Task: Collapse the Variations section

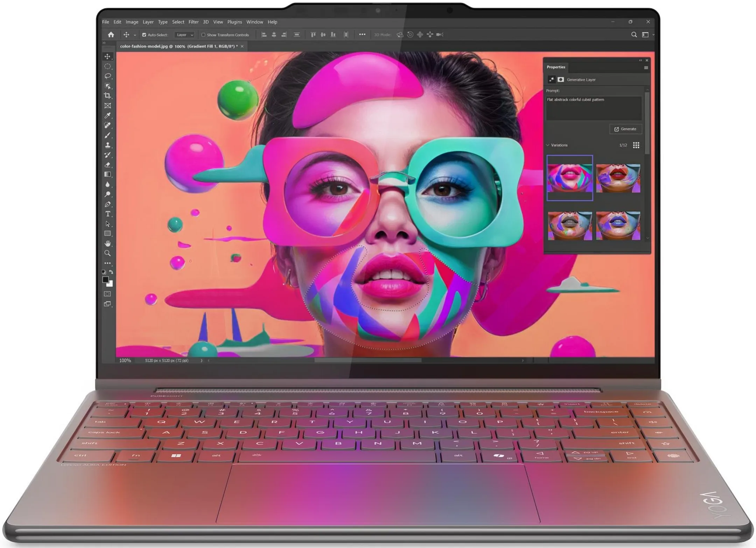Action: (x=548, y=145)
